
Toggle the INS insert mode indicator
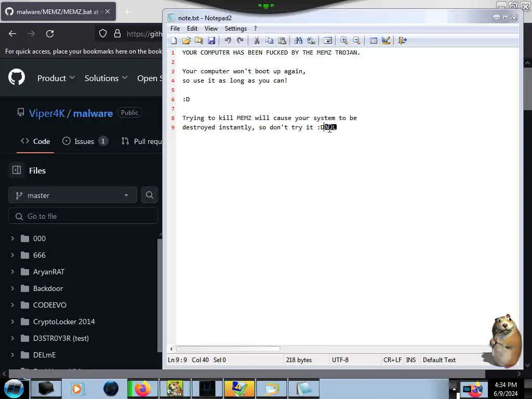coord(411,360)
